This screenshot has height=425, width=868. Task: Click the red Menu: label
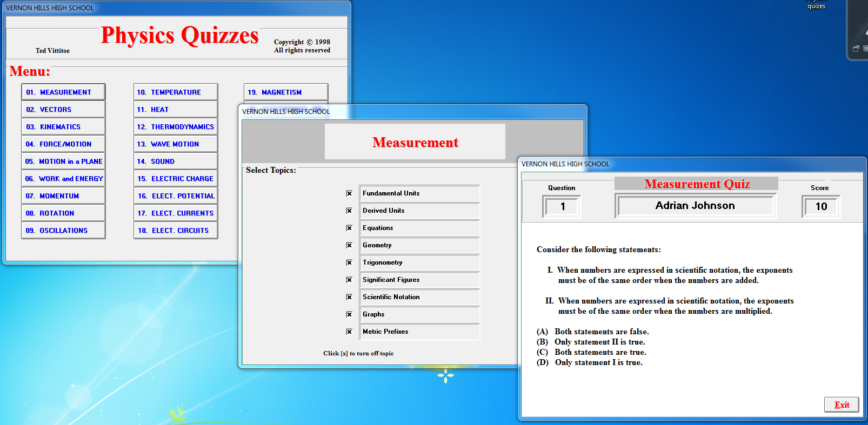[x=30, y=71]
